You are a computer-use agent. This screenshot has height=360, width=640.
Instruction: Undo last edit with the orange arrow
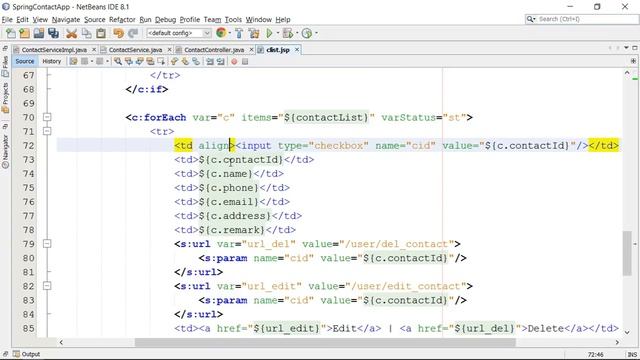[x=118, y=33]
